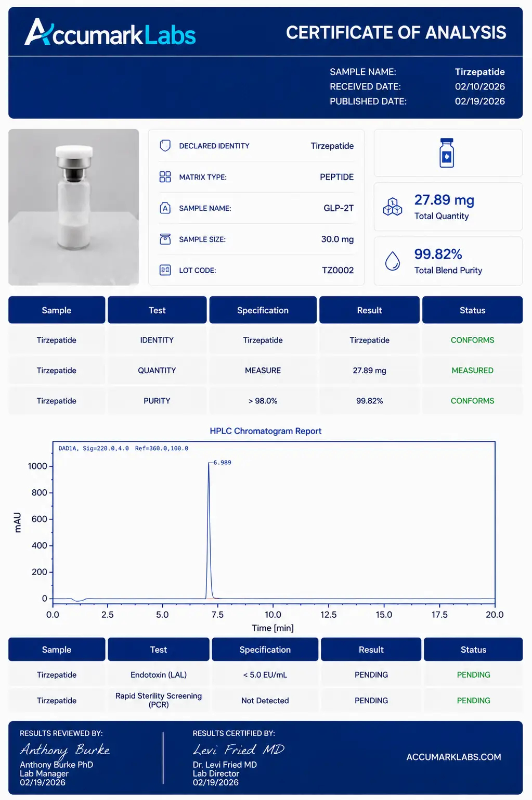Click the IDENTITY test cell
Screen dimensions: 532x800
click(157, 340)
